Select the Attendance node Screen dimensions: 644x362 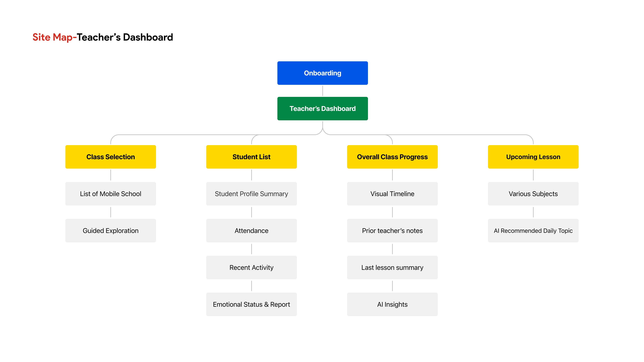pos(251,230)
